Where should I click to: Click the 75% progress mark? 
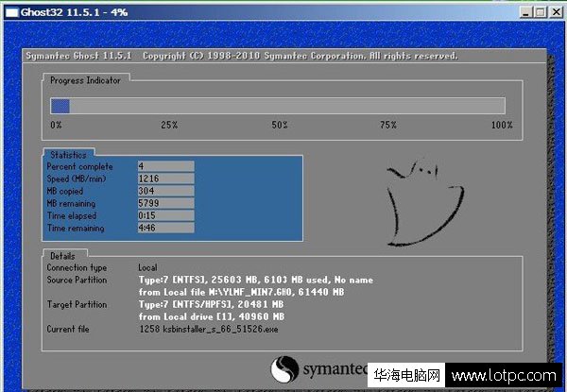click(x=388, y=125)
